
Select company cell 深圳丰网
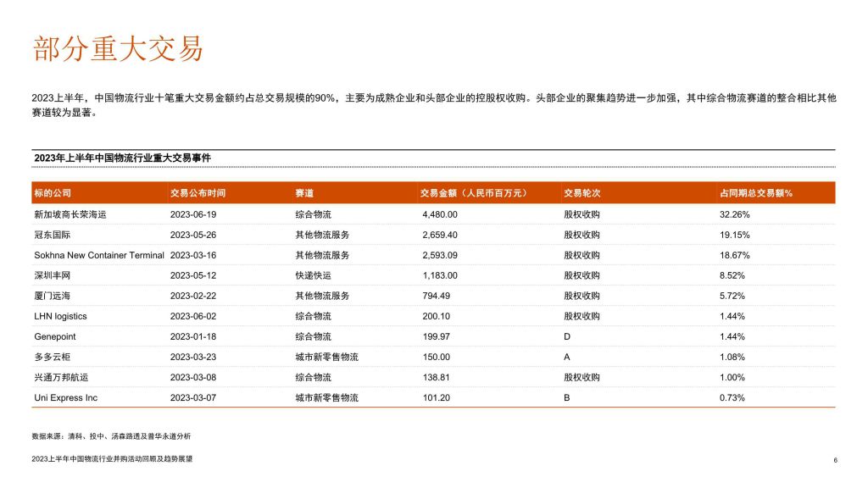coord(52,275)
